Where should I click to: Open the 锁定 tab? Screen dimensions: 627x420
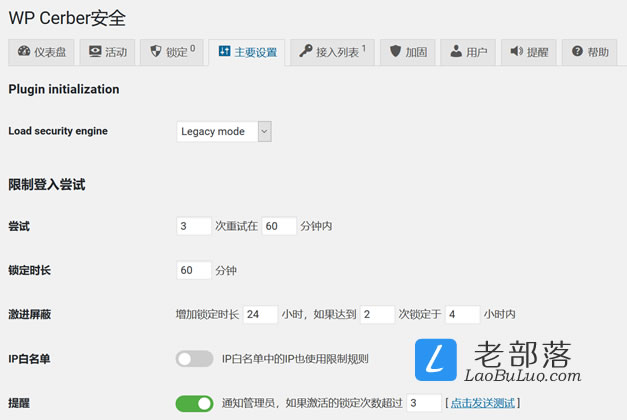[x=172, y=52]
